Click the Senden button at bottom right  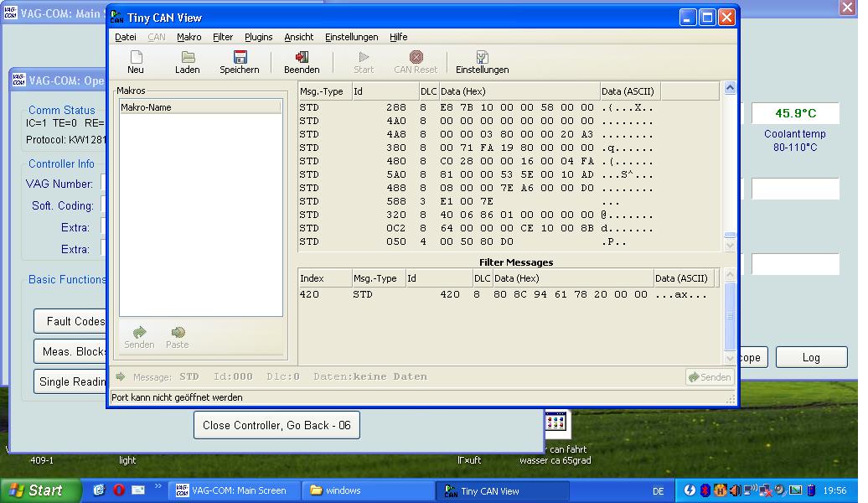(x=710, y=377)
